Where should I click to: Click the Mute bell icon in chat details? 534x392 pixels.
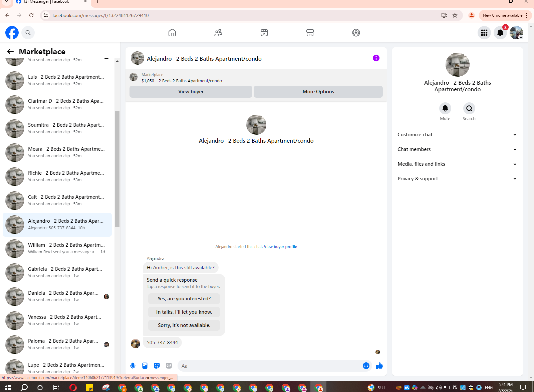(x=445, y=108)
